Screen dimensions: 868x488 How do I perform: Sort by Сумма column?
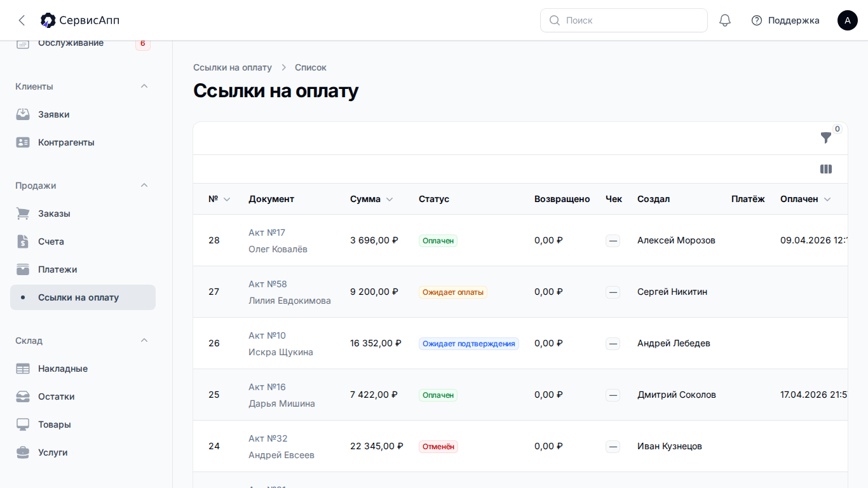[x=372, y=199]
